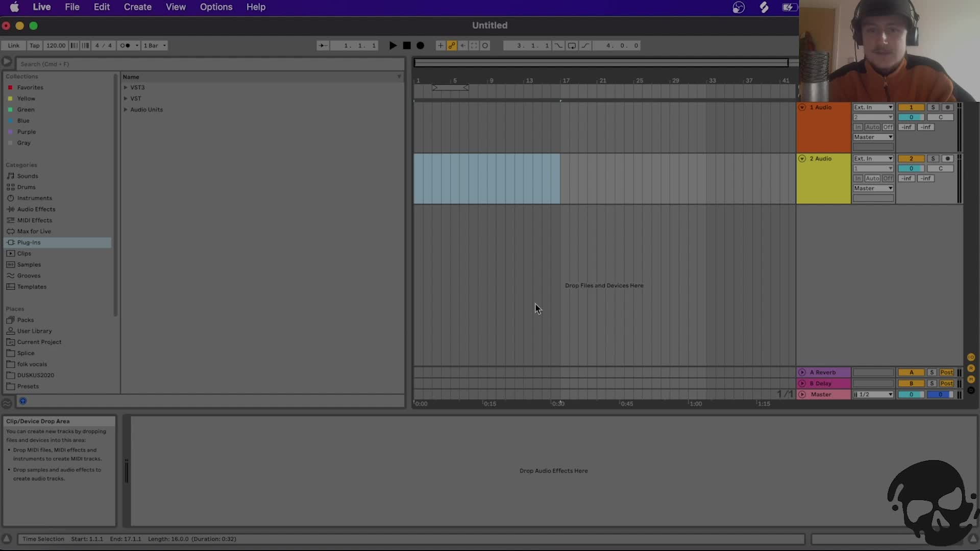Solo the 2 Audio track
The height and width of the screenshot is (551, 980).
tap(933, 159)
